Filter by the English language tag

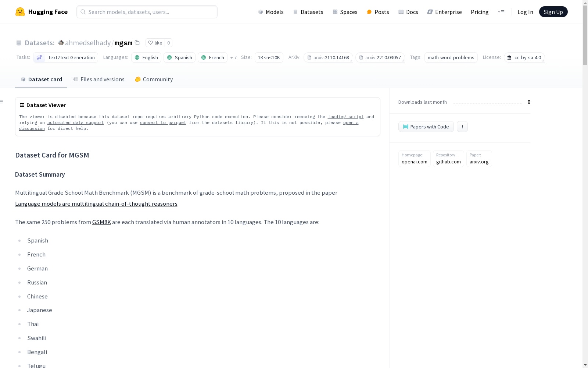(x=146, y=57)
